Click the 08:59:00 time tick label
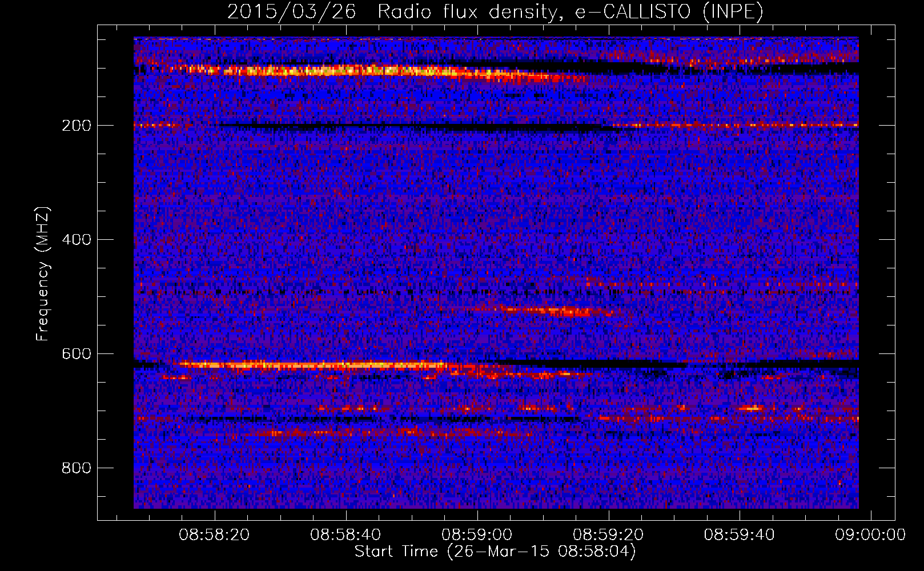924x571 pixels. tap(477, 535)
